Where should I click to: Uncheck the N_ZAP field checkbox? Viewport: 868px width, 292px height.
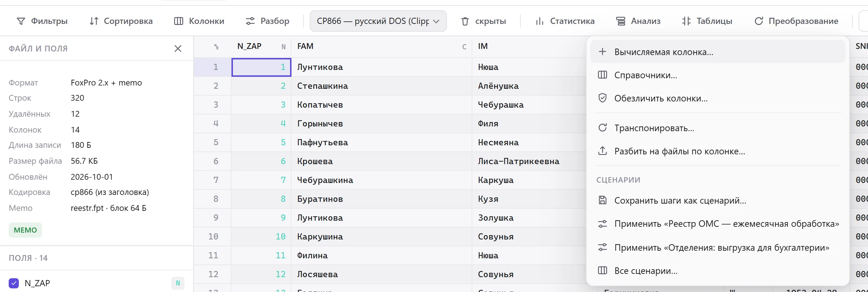14,283
